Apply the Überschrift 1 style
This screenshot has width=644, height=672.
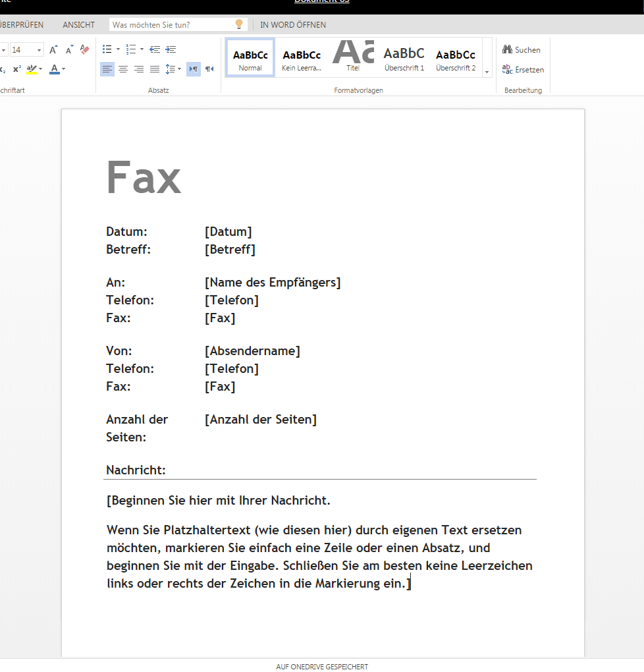pyautogui.click(x=404, y=58)
